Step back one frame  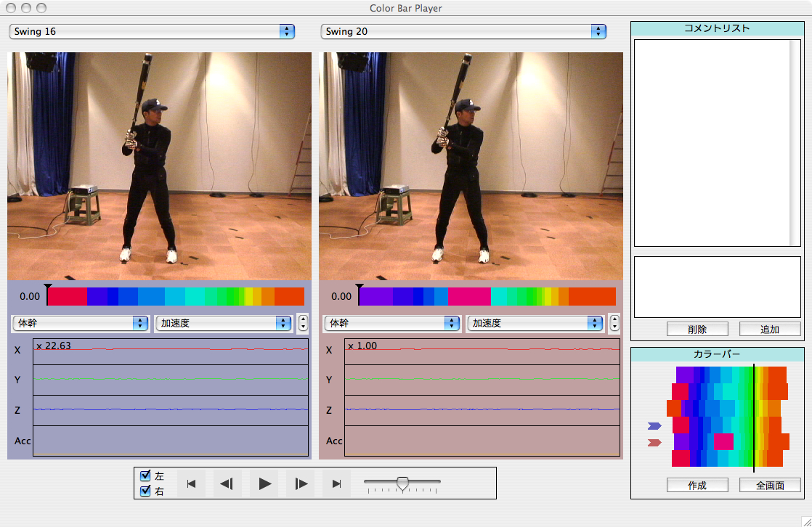pyautogui.click(x=227, y=483)
